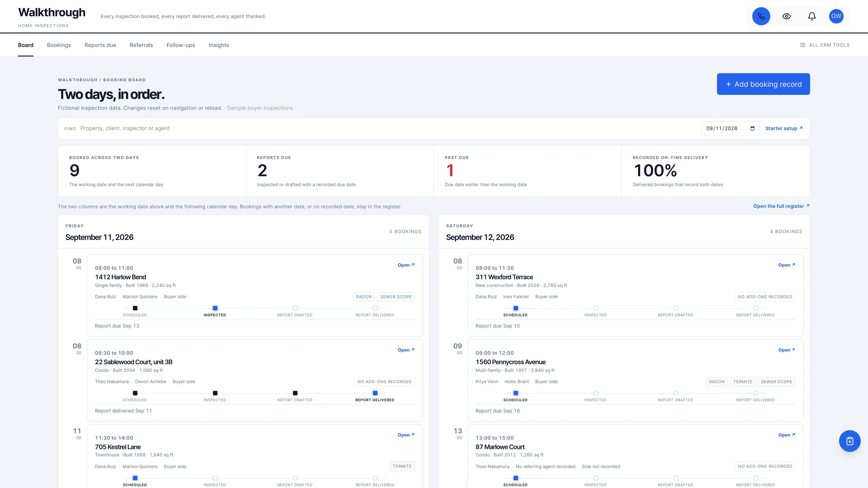Open the calendar picker icon in date field
The image size is (868, 488).
[x=752, y=128]
